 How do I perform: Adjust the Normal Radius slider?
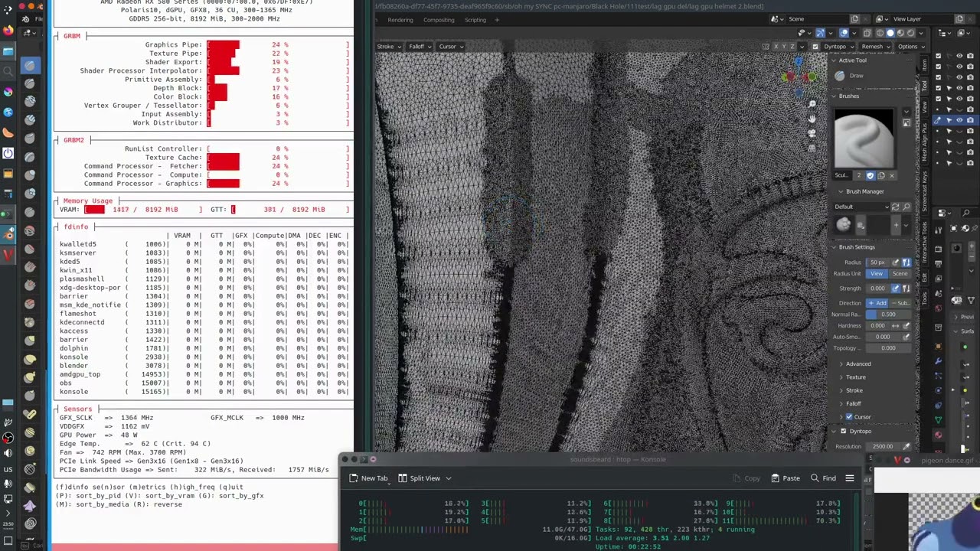click(x=888, y=315)
